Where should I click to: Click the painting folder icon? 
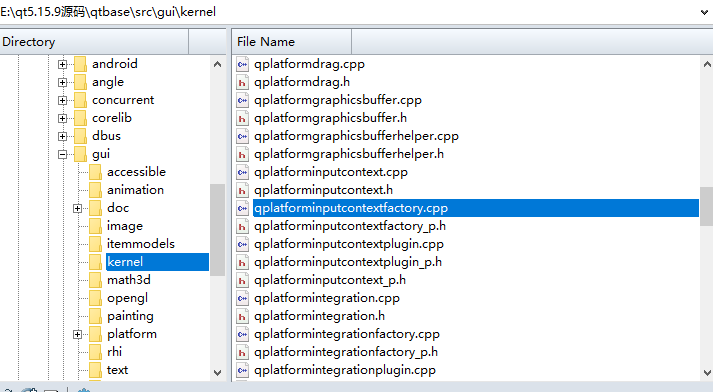point(95,316)
